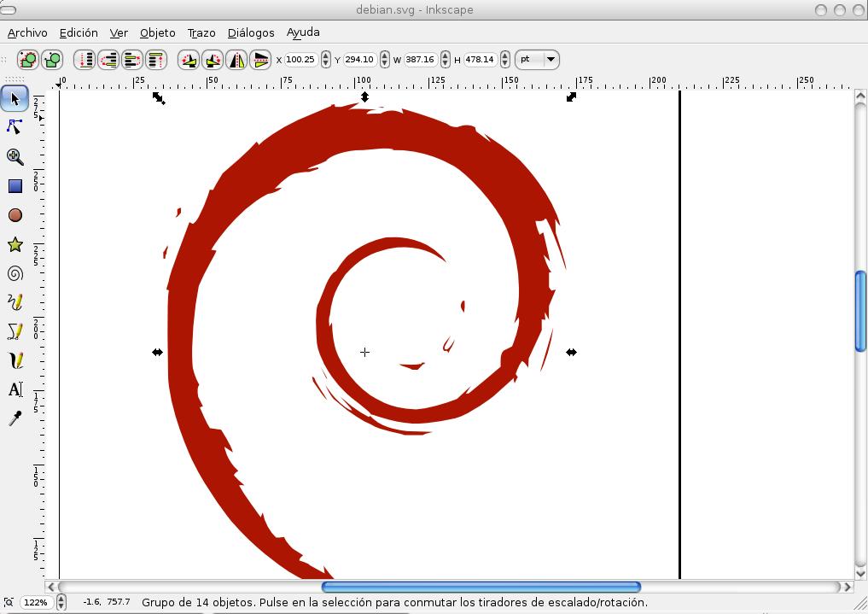Select the Bezier pen tool
868x614 pixels.
[x=15, y=331]
